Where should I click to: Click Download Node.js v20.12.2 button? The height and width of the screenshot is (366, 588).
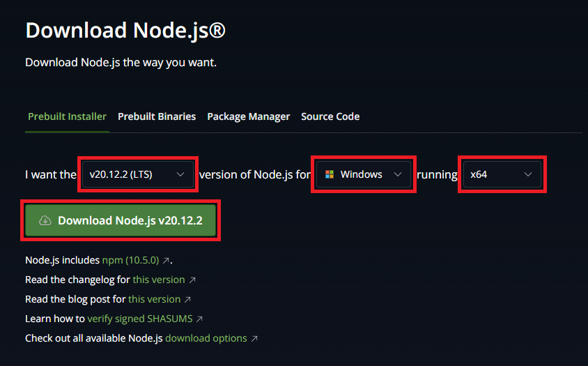(x=121, y=220)
